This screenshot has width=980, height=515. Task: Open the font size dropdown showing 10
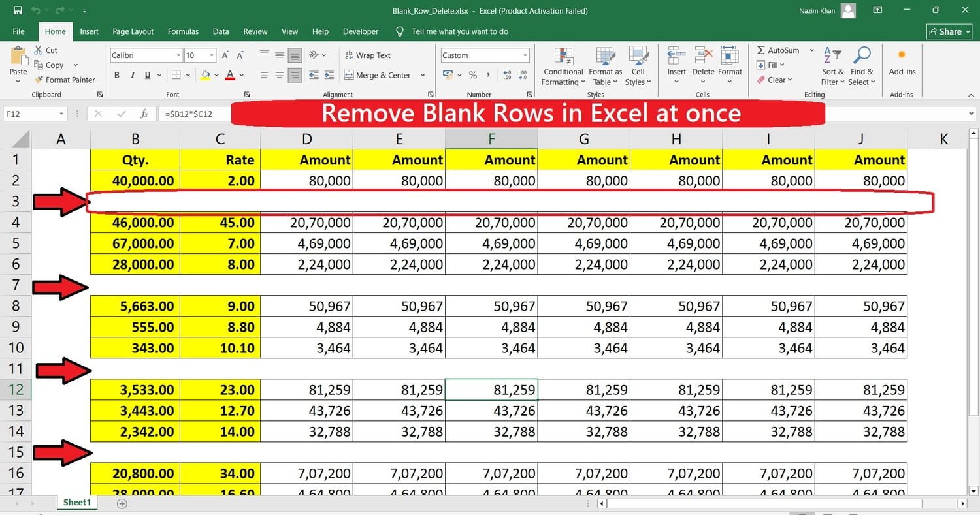pyautogui.click(x=212, y=55)
